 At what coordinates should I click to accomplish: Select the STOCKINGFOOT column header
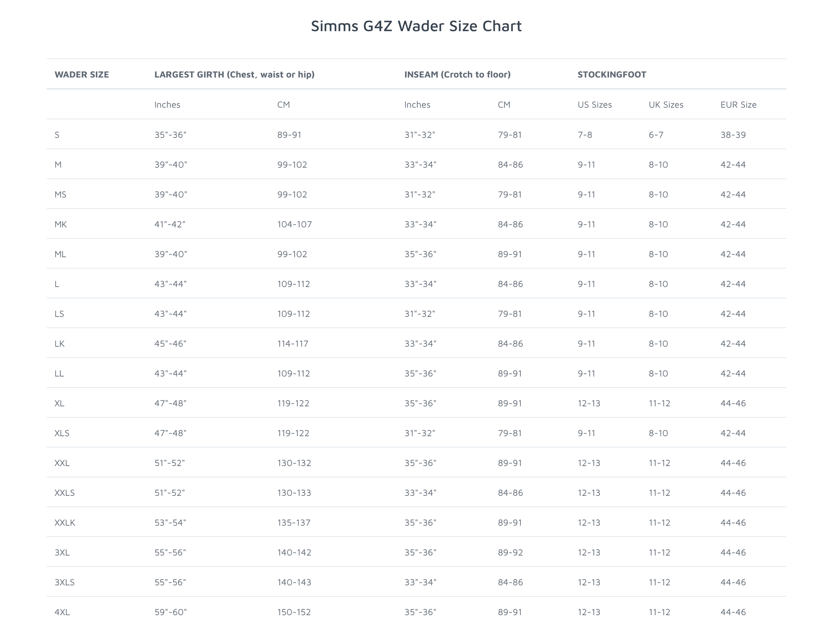click(x=612, y=75)
